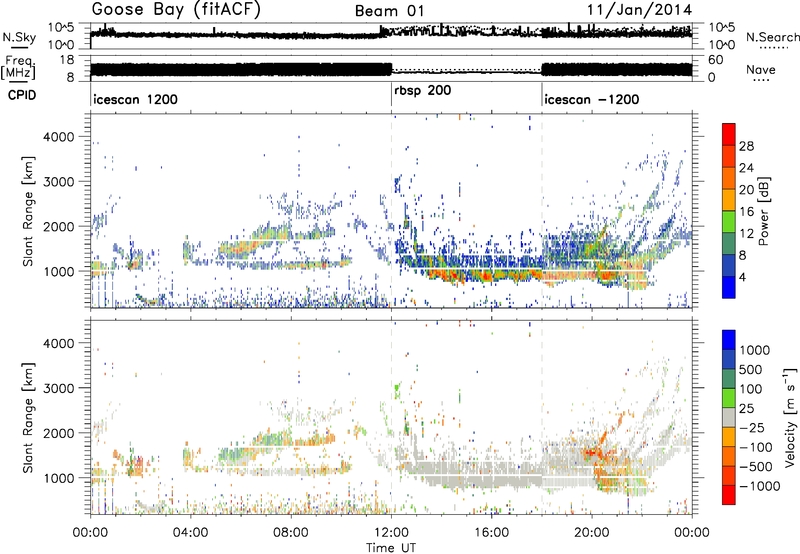Click 'Slant Range [km]' label of the velocity panel

(29, 417)
